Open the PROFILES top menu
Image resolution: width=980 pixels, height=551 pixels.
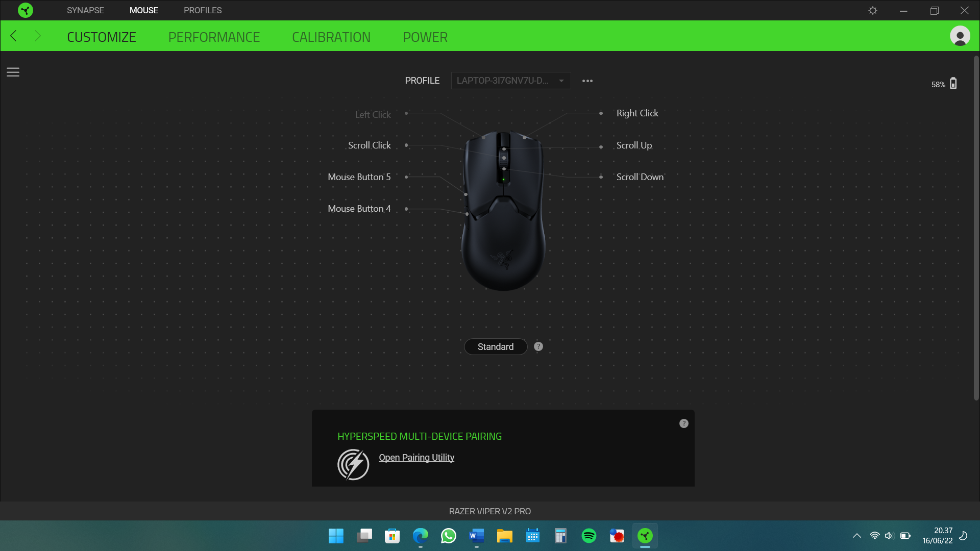click(202, 10)
